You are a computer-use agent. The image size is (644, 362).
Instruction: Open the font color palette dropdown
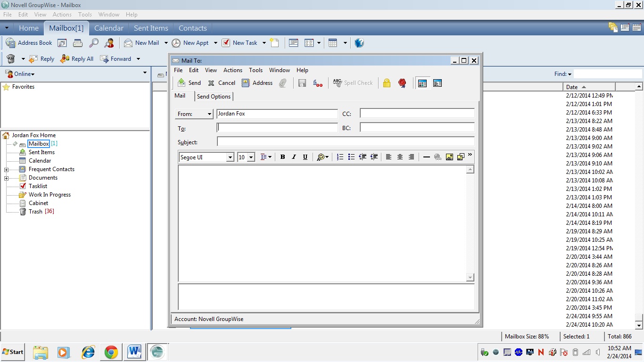(323, 157)
